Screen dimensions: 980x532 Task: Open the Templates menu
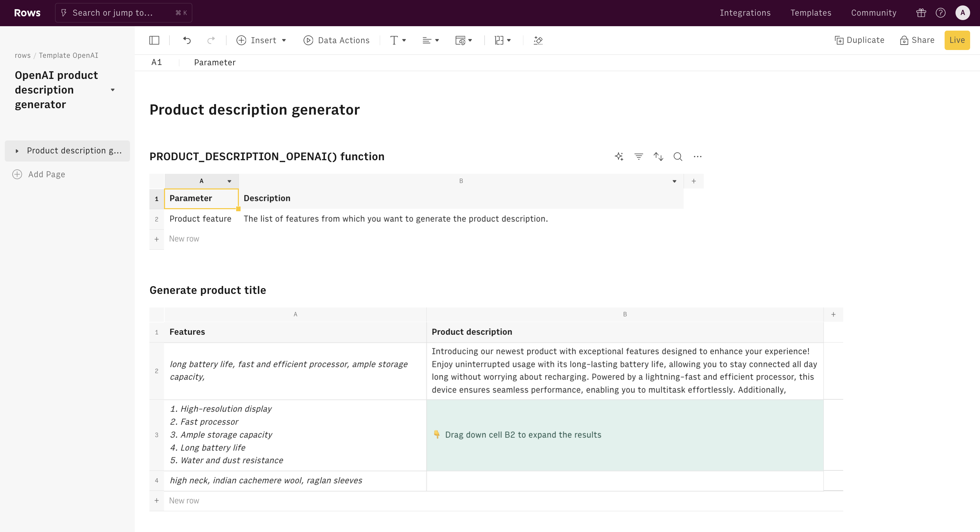(x=811, y=13)
